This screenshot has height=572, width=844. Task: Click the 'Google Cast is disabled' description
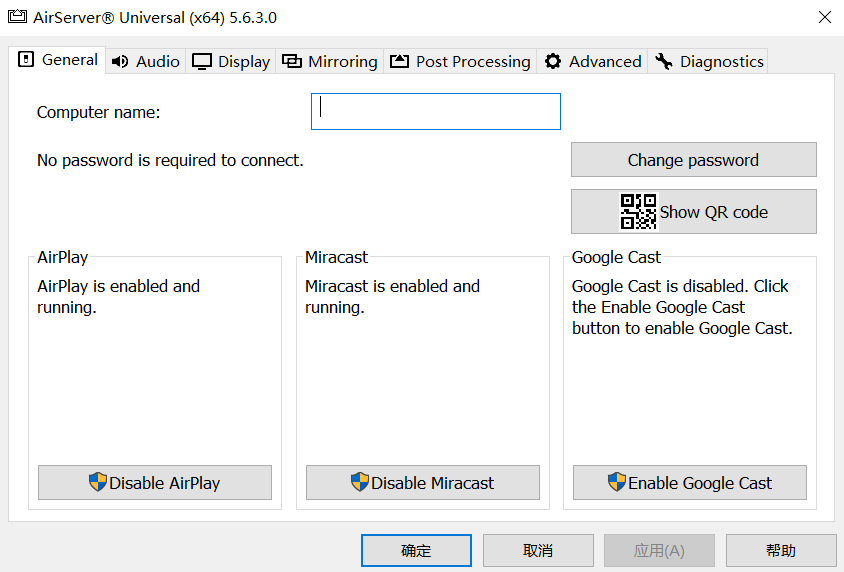tap(682, 307)
